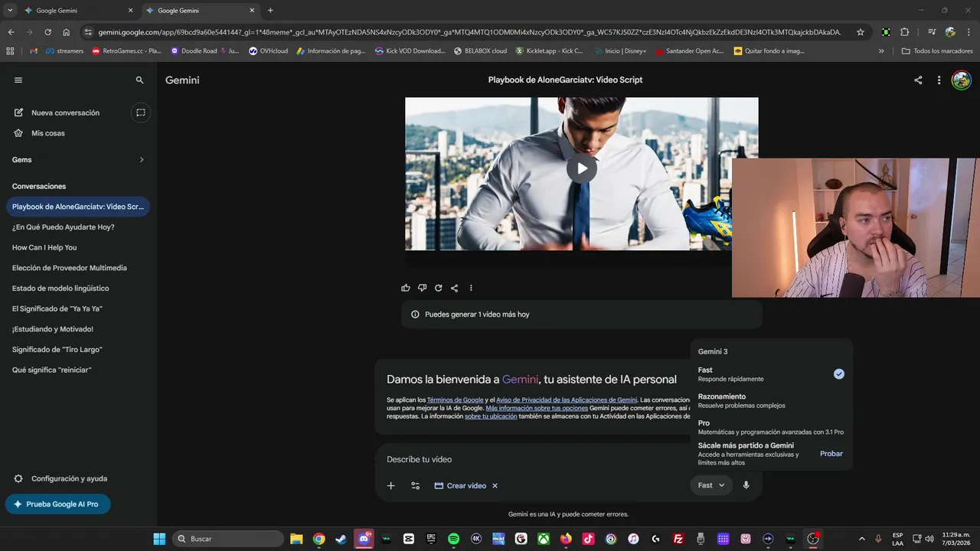Start a temporary chat with dashed-square icon

click(140, 112)
